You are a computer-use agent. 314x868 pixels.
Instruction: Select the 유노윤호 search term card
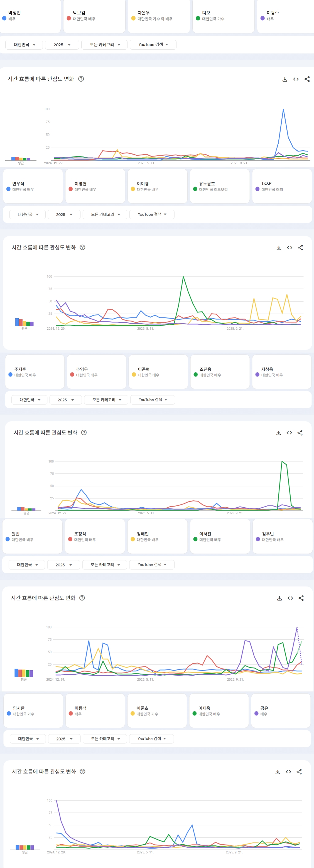pyautogui.click(x=219, y=186)
